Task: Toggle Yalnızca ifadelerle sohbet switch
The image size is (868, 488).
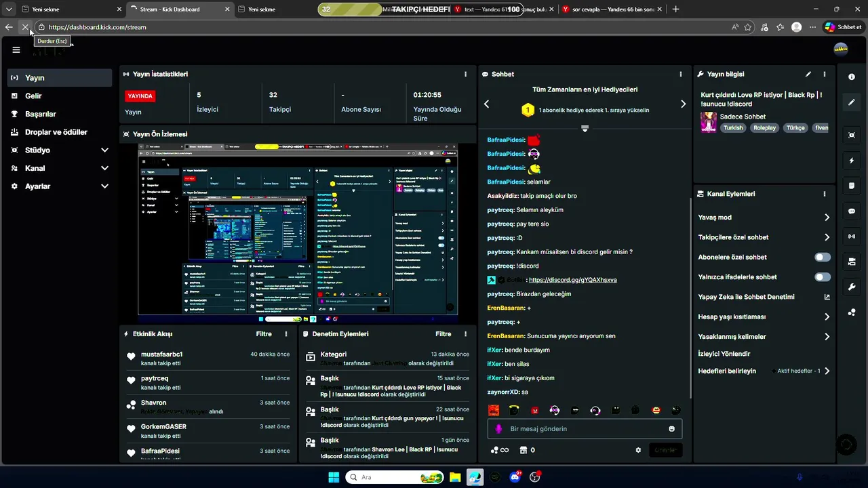Action: pyautogui.click(x=823, y=277)
